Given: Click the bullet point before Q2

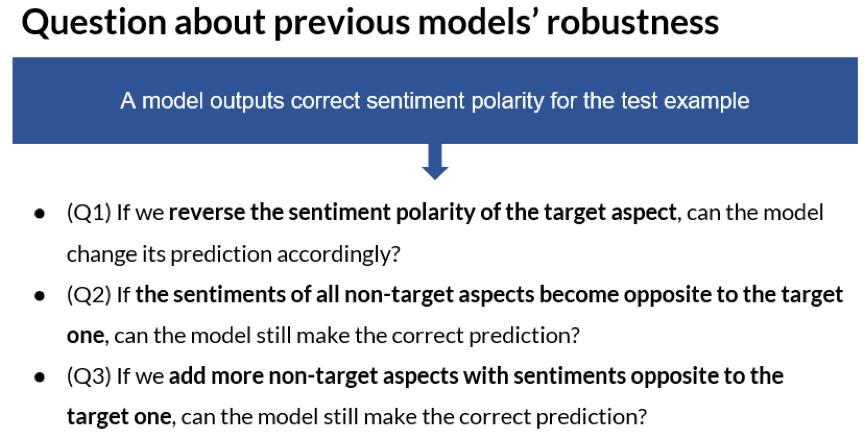Looking at the screenshot, I should coord(40,295).
